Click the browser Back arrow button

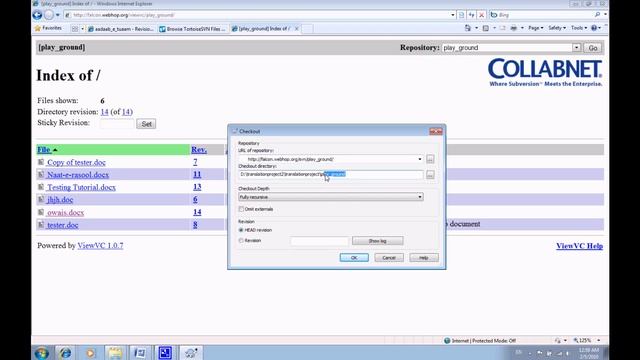pyautogui.click(x=37, y=15)
